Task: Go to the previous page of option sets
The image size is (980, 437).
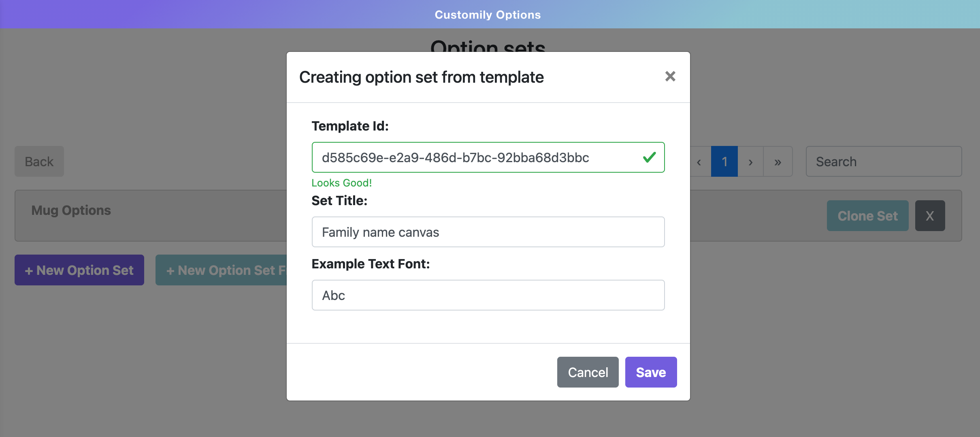Action: coord(699,162)
